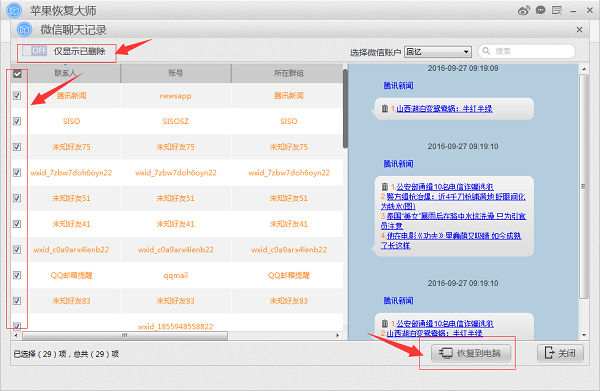
Task: Click the 微信聊天记录 panel logo icon
Action: point(24,29)
